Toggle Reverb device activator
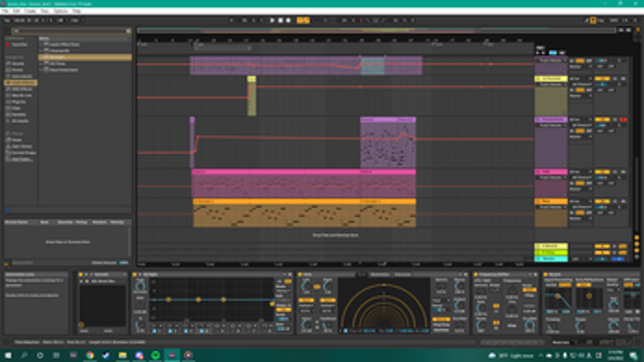The height and width of the screenshot is (362, 644). pyautogui.click(x=546, y=274)
